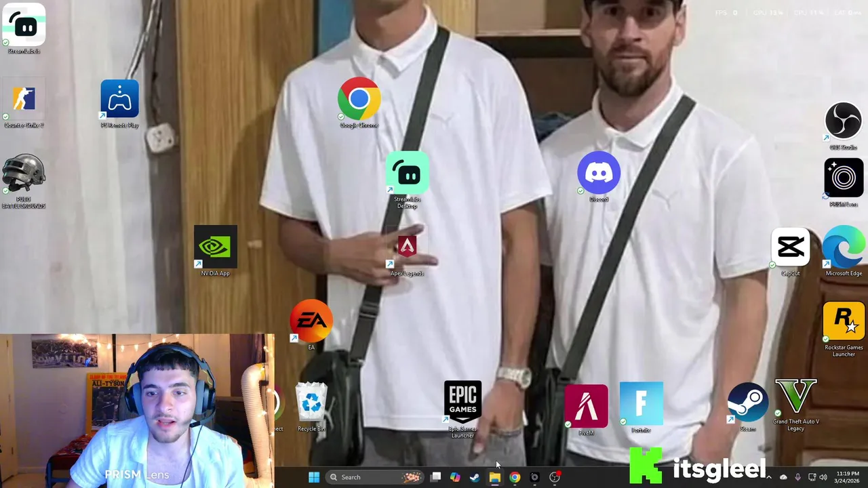Open the FiveM desktop shortcut
The height and width of the screenshot is (488, 868).
(586, 410)
